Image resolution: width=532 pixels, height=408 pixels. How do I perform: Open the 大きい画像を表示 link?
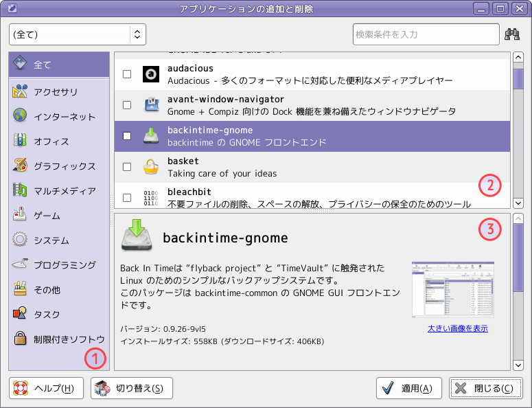pyautogui.click(x=457, y=328)
